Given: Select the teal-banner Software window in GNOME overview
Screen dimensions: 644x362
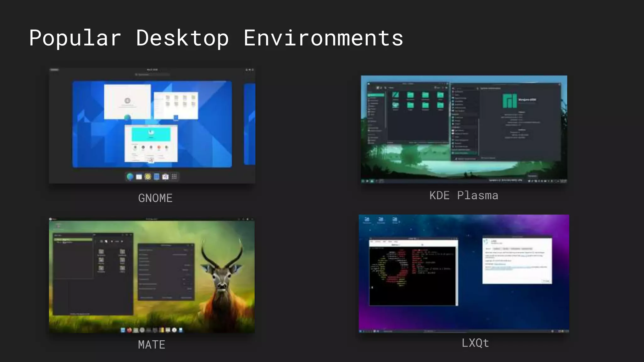Looking at the screenshot, I should 151,143.
